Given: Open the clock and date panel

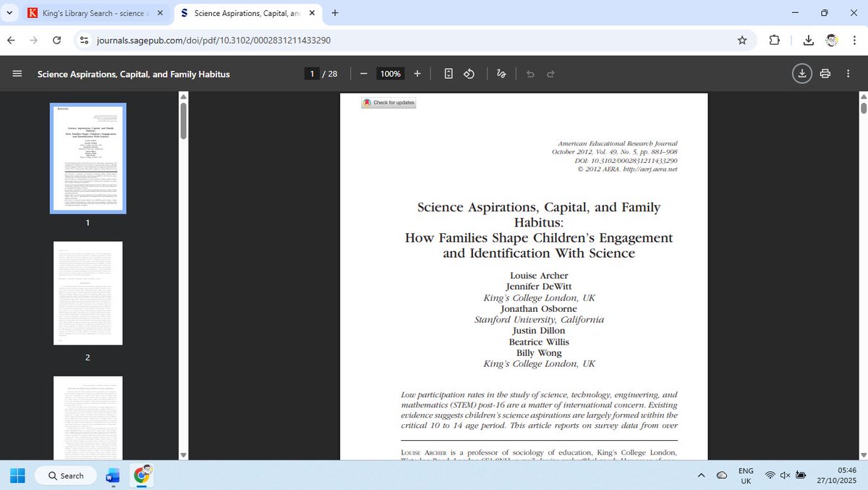Looking at the screenshot, I should click(837, 476).
